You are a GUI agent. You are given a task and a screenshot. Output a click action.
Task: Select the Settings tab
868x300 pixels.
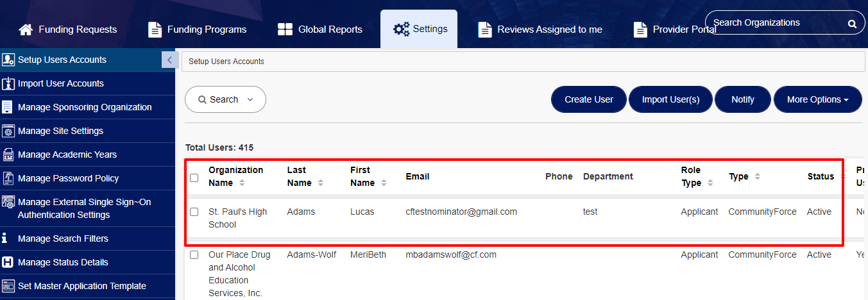tap(419, 29)
